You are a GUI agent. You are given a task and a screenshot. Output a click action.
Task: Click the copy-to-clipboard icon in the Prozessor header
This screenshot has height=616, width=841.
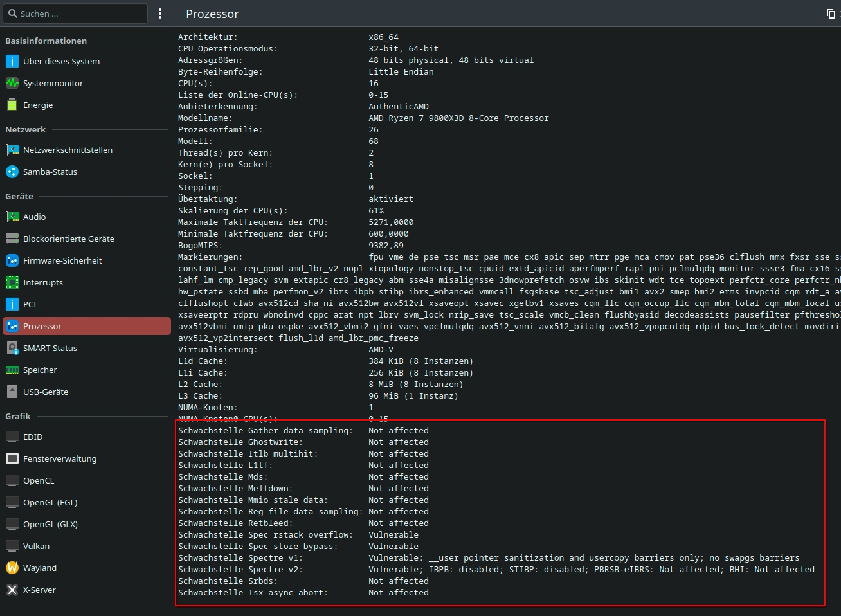click(831, 14)
